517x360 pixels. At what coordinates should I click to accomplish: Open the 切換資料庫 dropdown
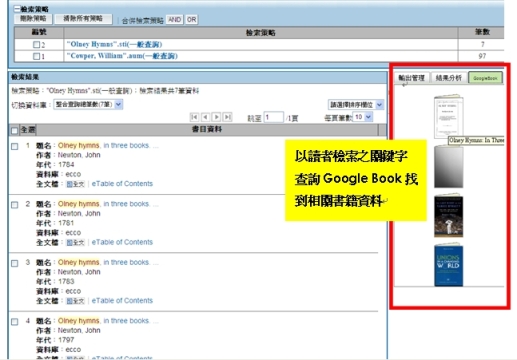88,105
